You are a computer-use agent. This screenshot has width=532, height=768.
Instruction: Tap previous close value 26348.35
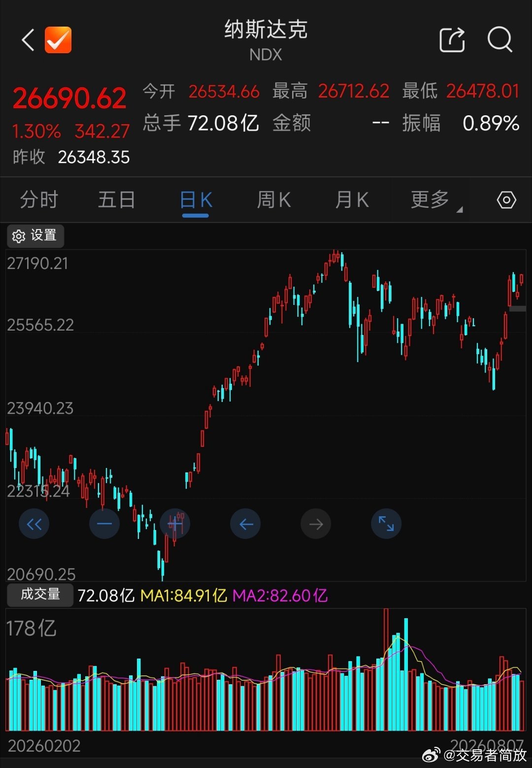point(94,158)
